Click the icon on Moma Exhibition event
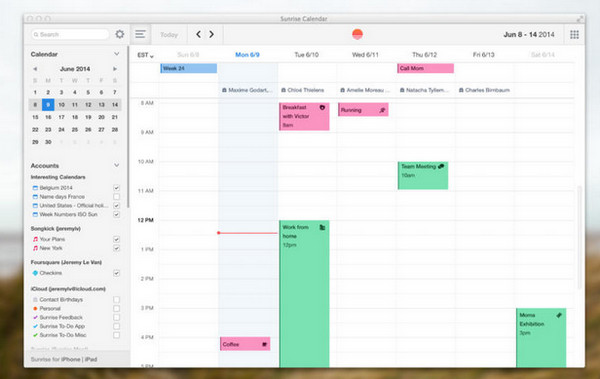Screen dimensions: 600x379 click(559, 315)
